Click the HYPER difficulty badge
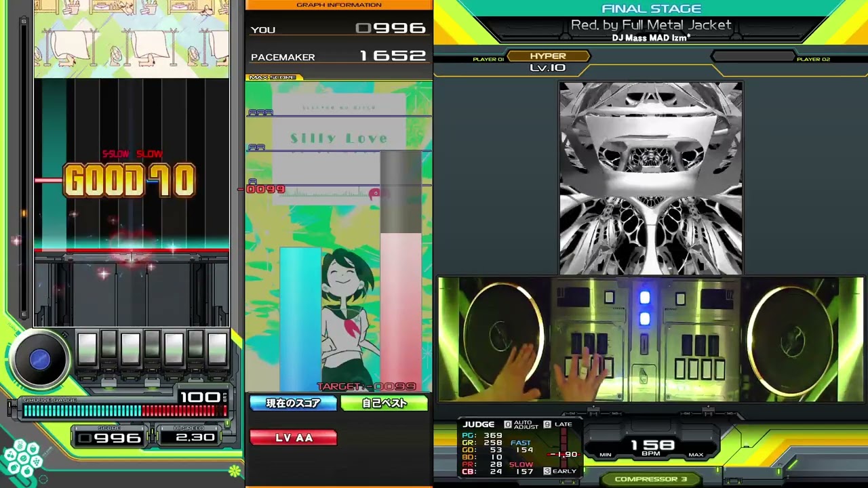The image size is (868, 488). point(548,56)
